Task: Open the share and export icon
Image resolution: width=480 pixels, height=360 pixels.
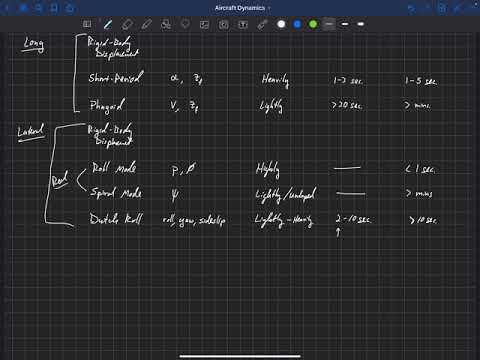Action: (69, 8)
